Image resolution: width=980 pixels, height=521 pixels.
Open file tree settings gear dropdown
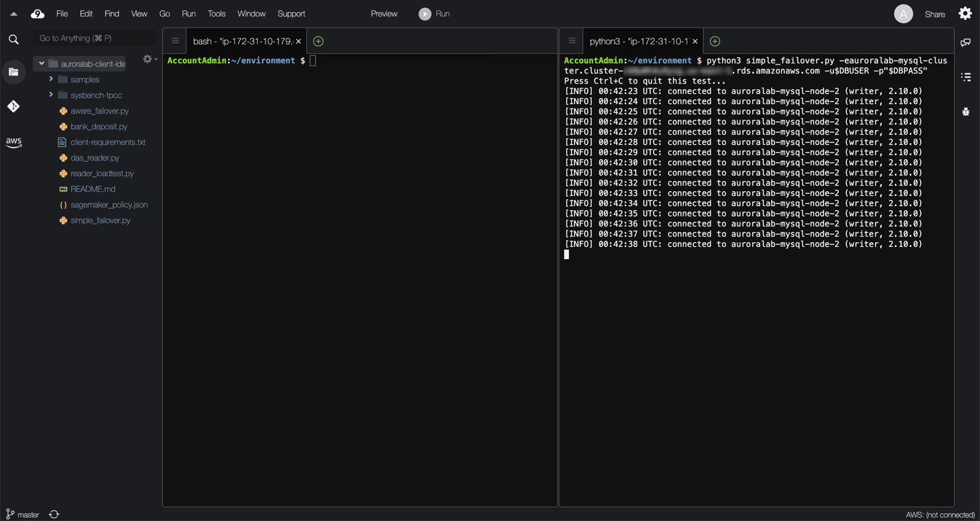coord(149,60)
